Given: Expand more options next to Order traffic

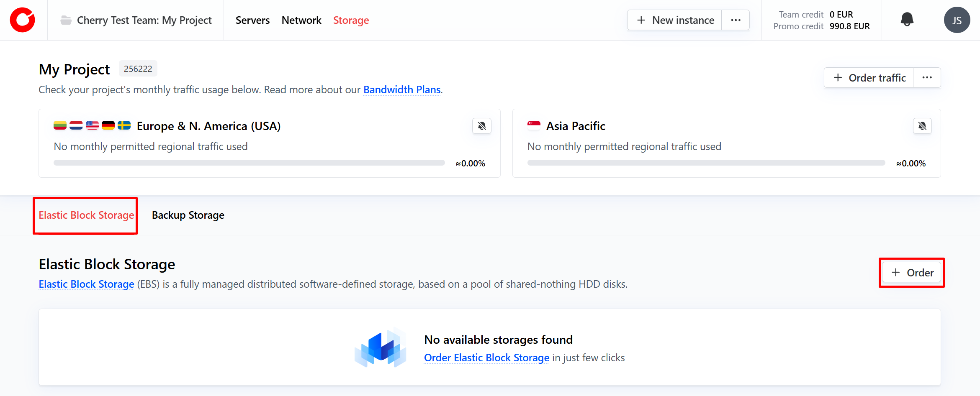Looking at the screenshot, I should pos(927,78).
